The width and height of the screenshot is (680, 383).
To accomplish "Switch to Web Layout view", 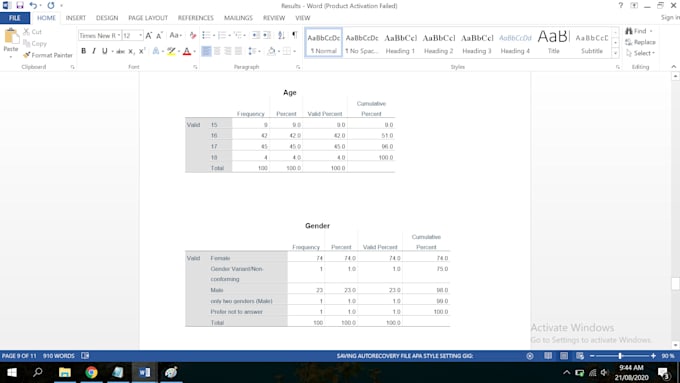I will pyautogui.click(x=580, y=356).
